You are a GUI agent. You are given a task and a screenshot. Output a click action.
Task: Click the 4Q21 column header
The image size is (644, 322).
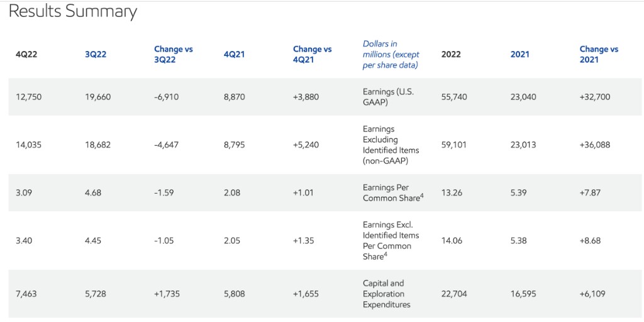click(x=234, y=54)
